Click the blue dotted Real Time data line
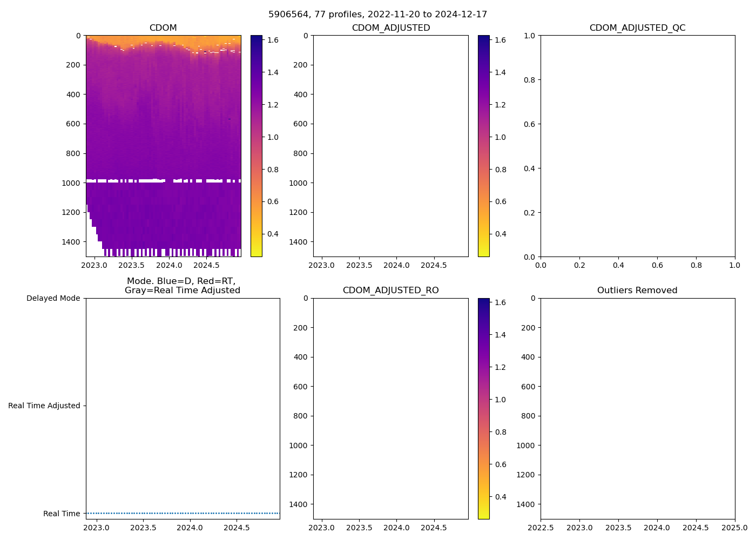 click(x=183, y=513)
